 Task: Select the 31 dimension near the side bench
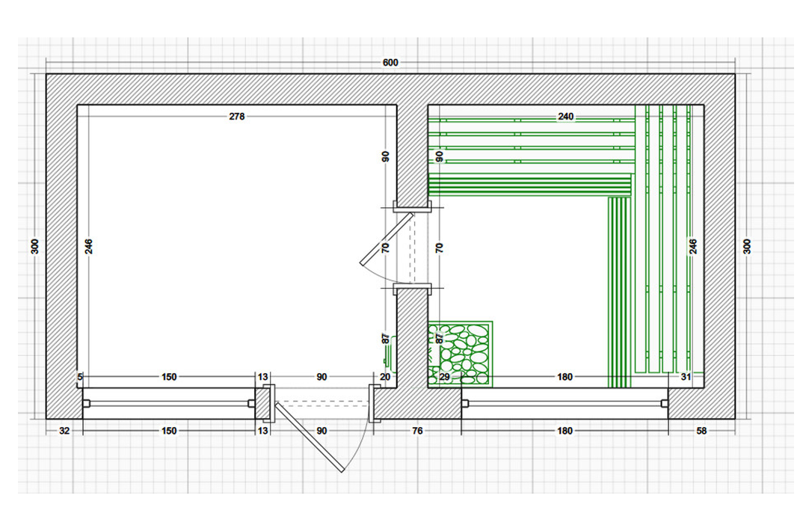point(686,377)
